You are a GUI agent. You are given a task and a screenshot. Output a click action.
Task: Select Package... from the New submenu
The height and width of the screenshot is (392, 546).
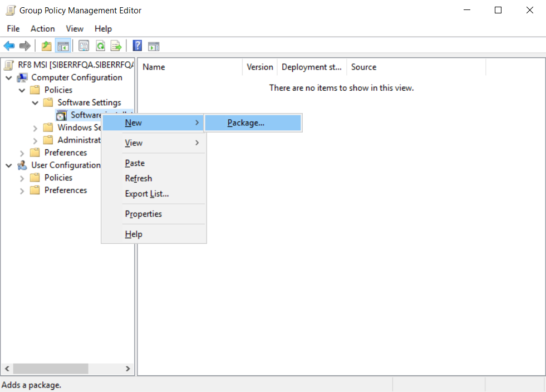[245, 123]
